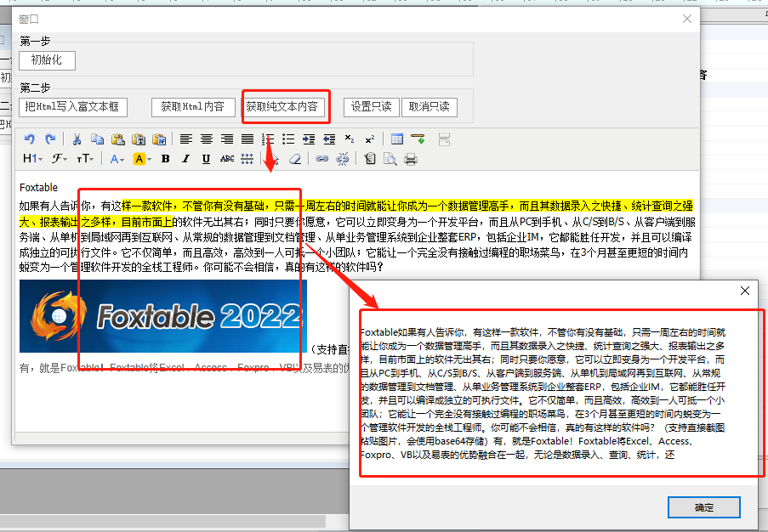Screen dimensions: 768x532
Task: Toggle underline formatting
Action: 206,159
